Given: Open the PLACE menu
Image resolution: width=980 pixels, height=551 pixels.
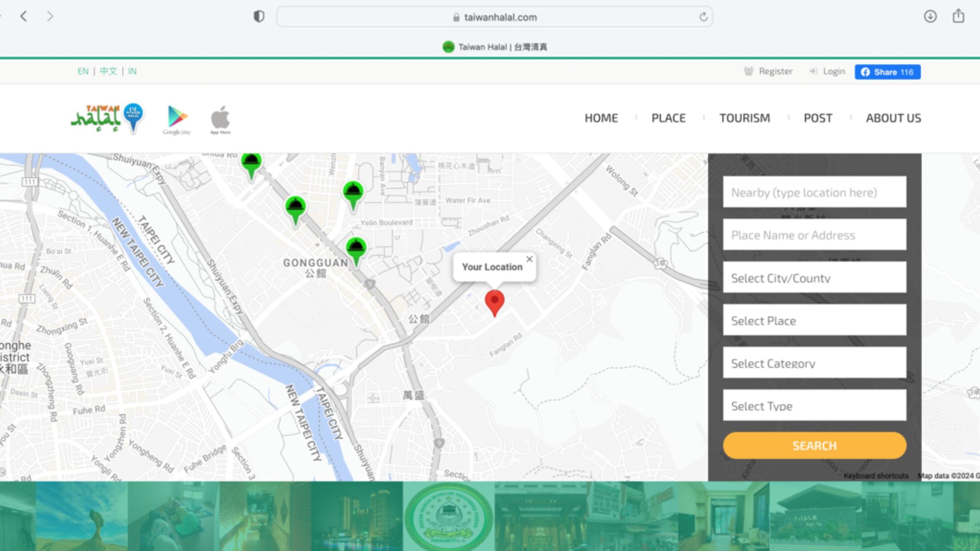Looking at the screenshot, I should pyautogui.click(x=668, y=118).
